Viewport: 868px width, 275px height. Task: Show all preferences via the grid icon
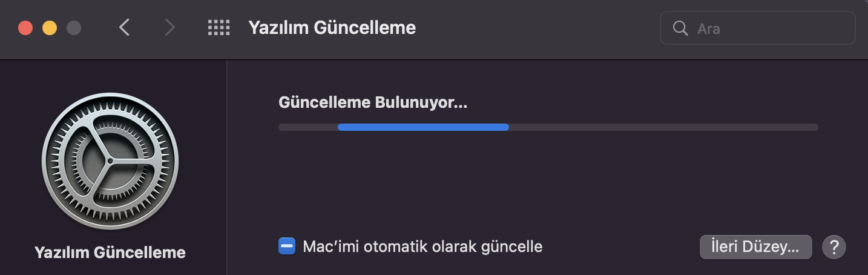219,27
